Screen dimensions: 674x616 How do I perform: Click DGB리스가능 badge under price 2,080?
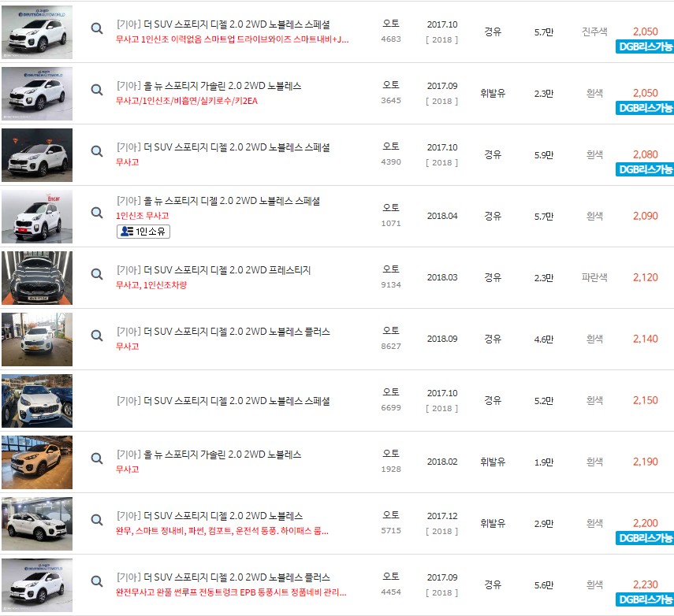point(645,169)
